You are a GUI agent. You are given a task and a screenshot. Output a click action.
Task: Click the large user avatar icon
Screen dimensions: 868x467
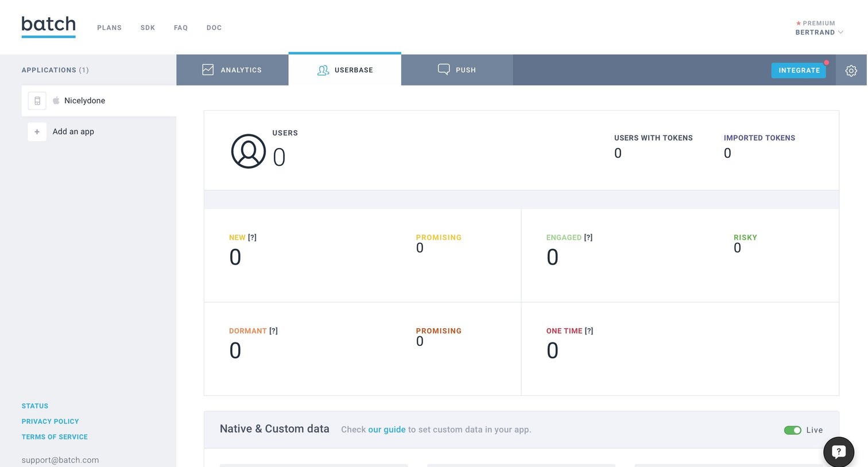[249, 151]
